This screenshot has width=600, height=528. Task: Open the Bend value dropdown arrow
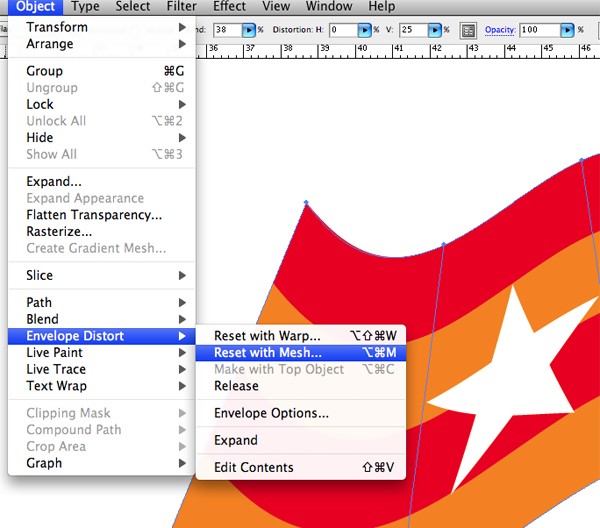coord(249,30)
